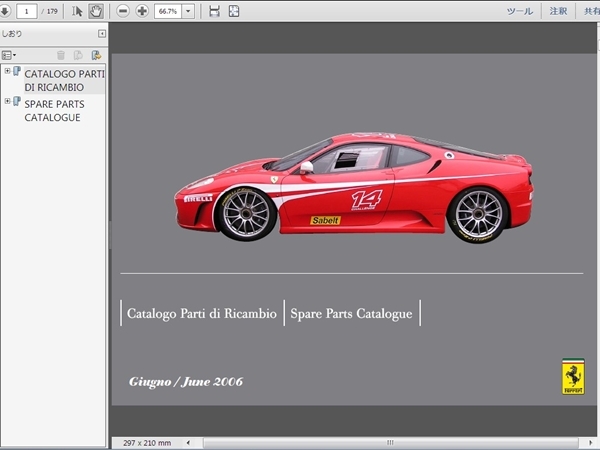
Task: Click the 297 x 210 mm page size
Action: click(147, 443)
